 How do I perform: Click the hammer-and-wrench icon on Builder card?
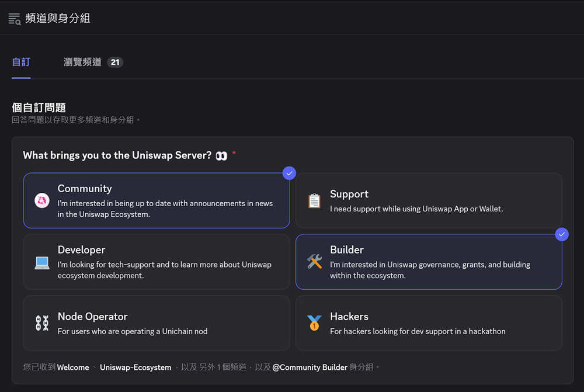(x=314, y=262)
